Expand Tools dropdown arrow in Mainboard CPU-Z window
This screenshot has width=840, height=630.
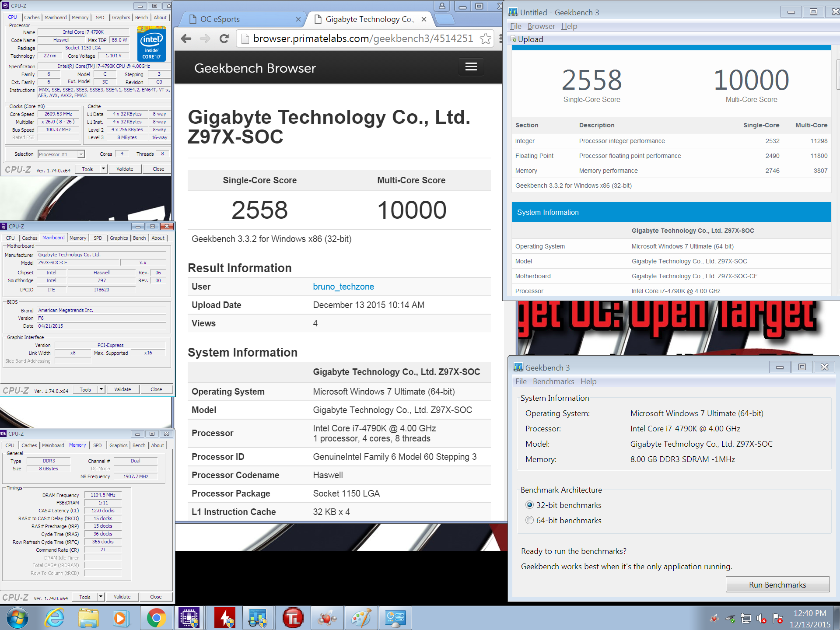101,389
